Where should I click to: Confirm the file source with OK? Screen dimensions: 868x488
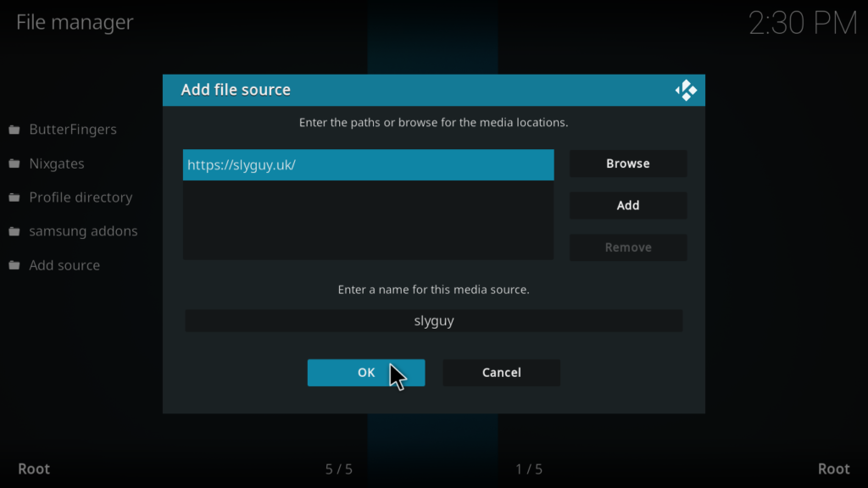point(366,373)
